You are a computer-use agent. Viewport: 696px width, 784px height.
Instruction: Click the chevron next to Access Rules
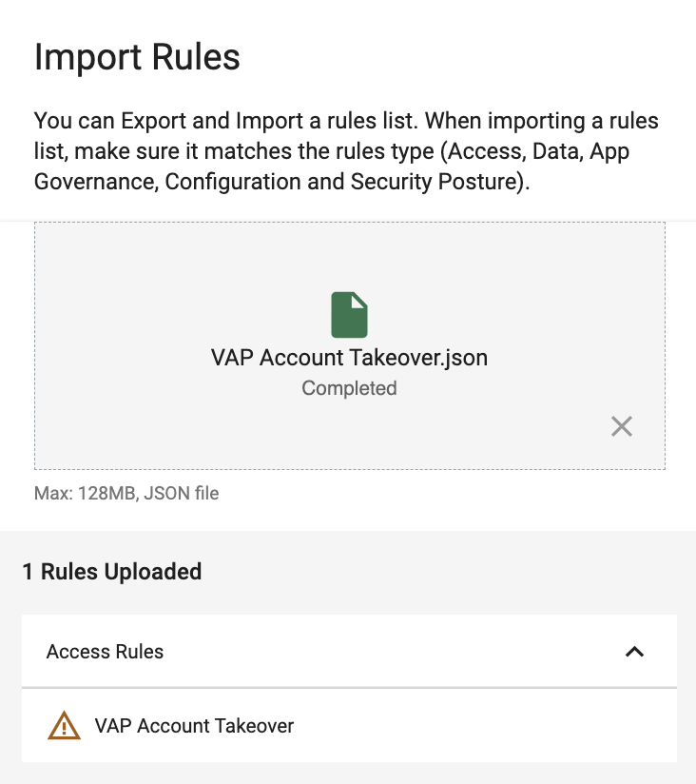[x=633, y=652]
